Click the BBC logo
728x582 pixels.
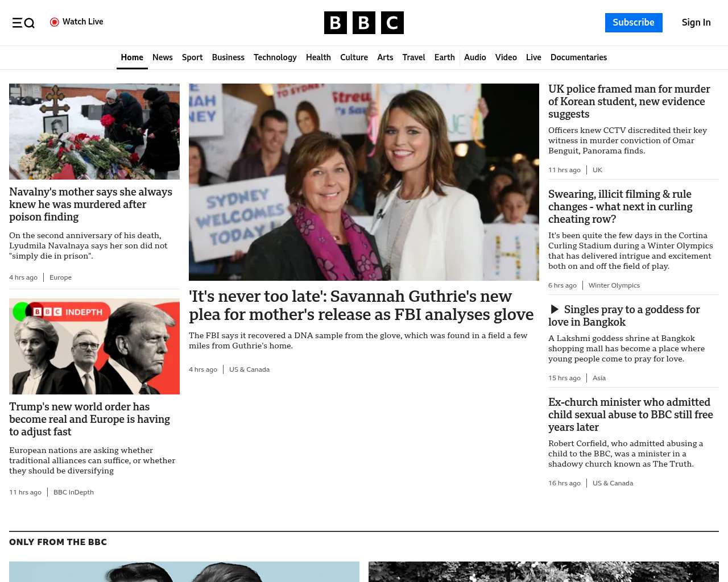click(363, 23)
